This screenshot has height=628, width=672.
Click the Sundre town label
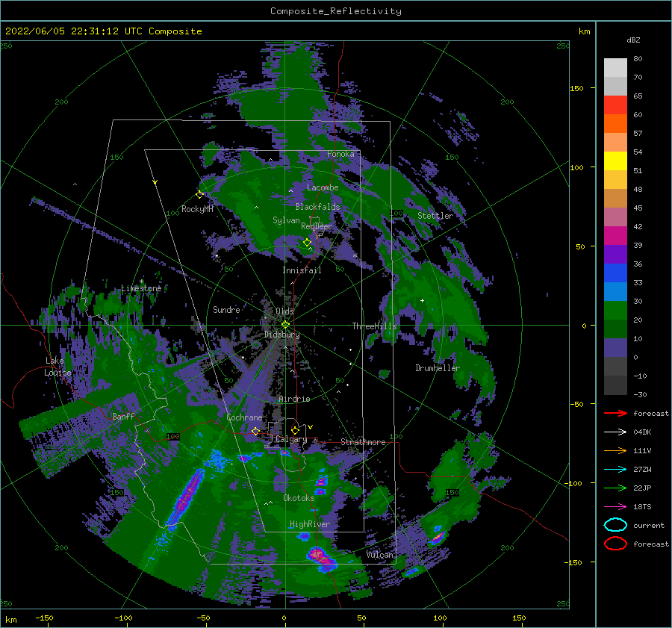click(x=226, y=309)
